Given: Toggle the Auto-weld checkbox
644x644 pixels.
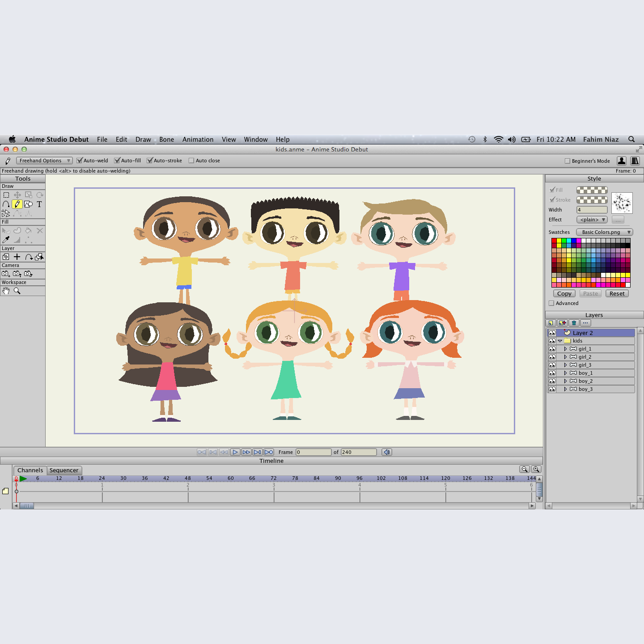Looking at the screenshot, I should tap(80, 161).
